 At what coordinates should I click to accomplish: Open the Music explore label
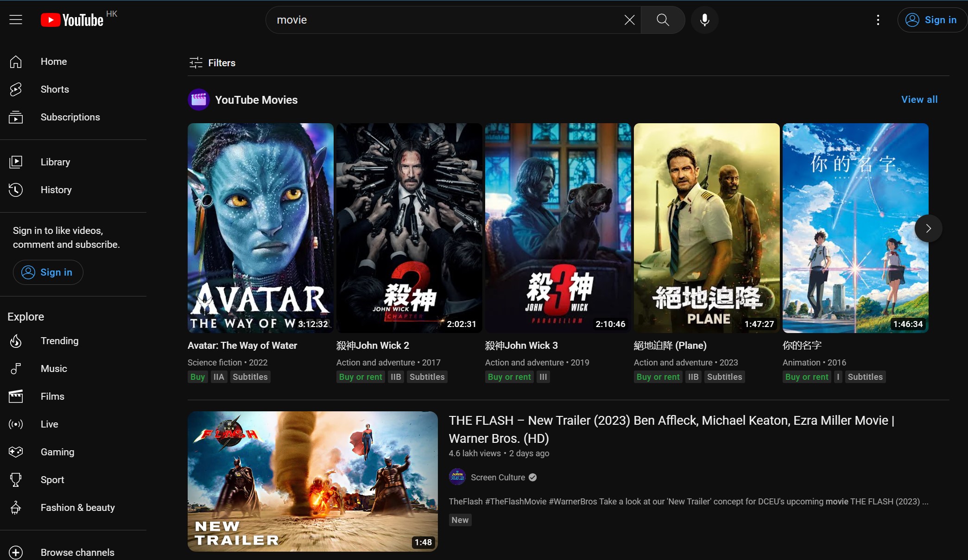(54, 369)
